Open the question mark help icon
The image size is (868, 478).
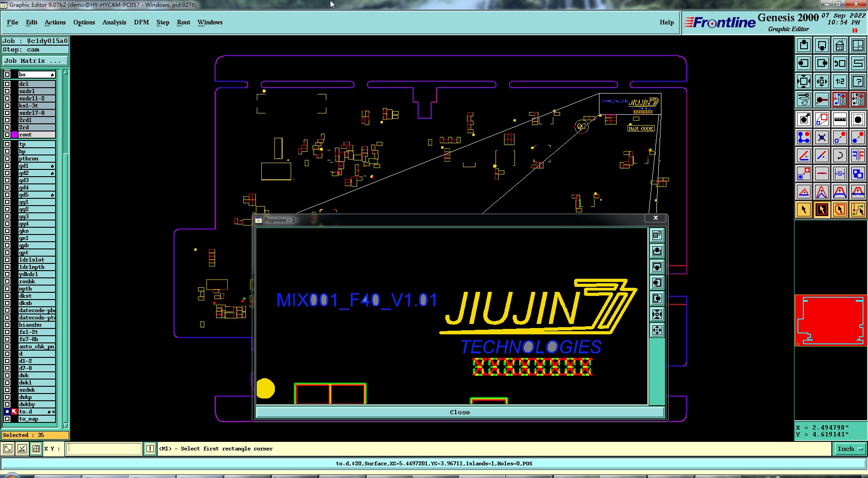click(x=858, y=81)
